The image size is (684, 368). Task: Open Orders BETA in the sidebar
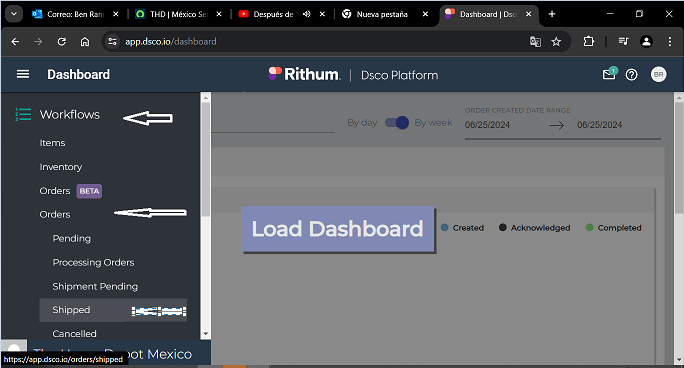pos(71,191)
